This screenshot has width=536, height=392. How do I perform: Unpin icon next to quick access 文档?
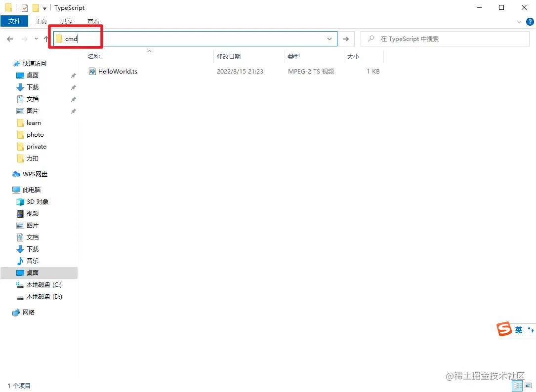pos(73,99)
